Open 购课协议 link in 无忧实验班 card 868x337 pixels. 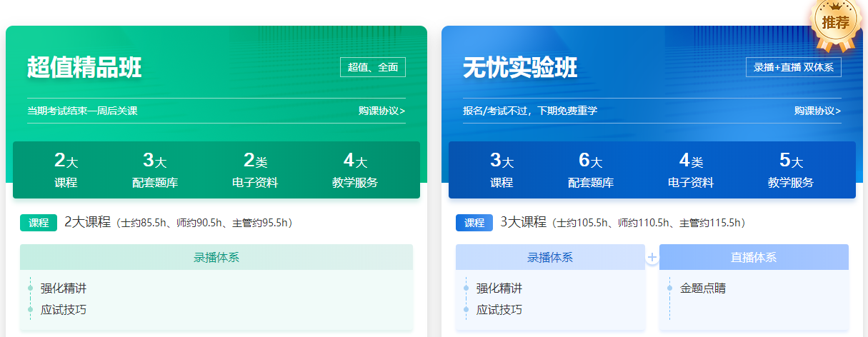coord(817,111)
